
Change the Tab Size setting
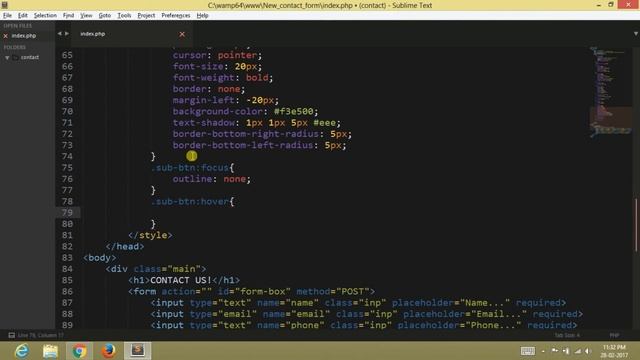[567, 335]
